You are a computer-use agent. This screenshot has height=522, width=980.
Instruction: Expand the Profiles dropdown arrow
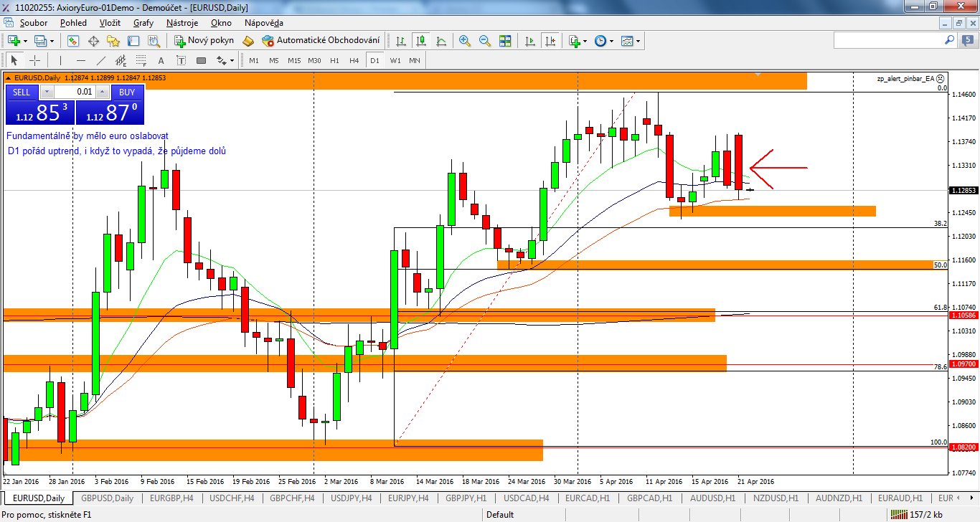click(52, 41)
